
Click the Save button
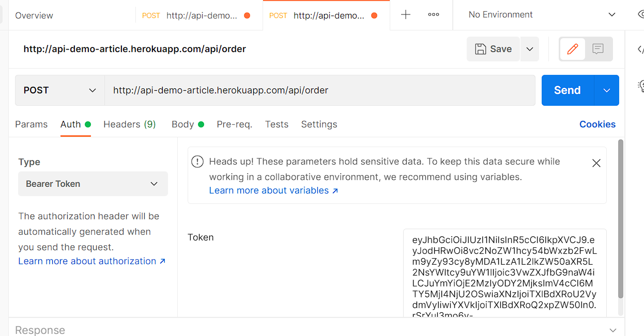click(x=494, y=49)
